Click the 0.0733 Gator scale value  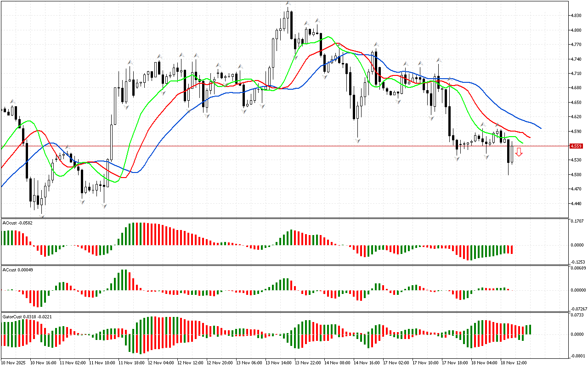[577, 315]
